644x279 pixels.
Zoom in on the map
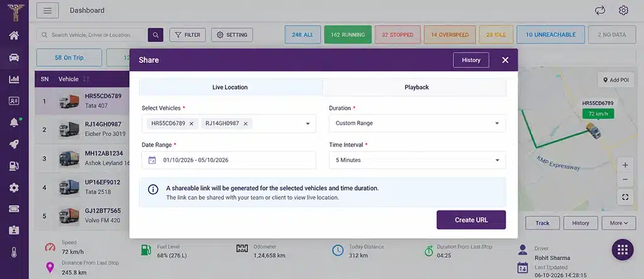[x=625, y=165]
